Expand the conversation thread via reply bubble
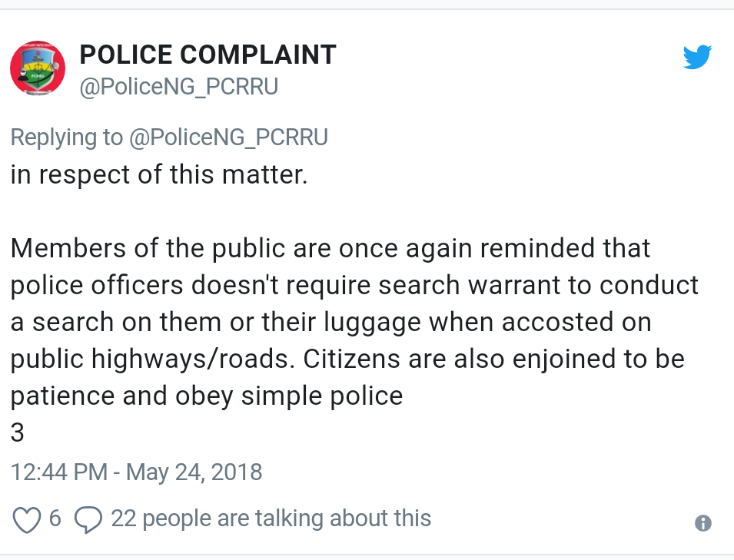 point(88,519)
